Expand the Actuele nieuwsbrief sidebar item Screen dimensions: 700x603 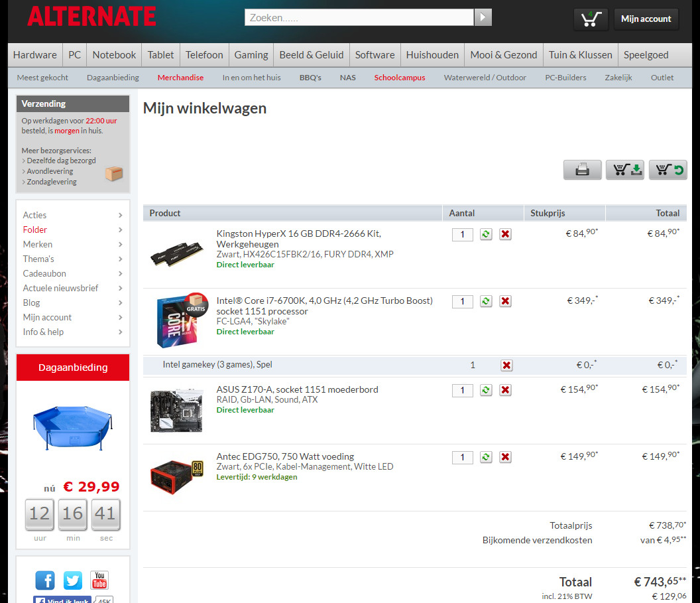(73, 288)
